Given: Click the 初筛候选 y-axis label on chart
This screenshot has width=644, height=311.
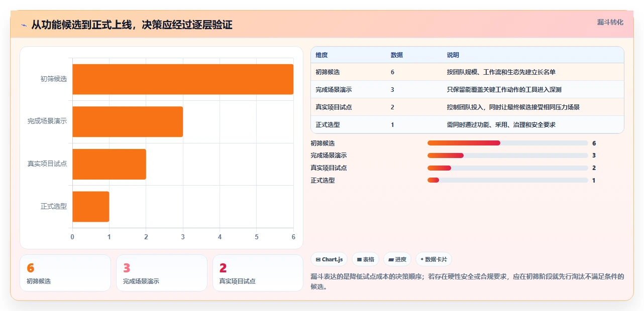Looking at the screenshot, I should [x=54, y=79].
